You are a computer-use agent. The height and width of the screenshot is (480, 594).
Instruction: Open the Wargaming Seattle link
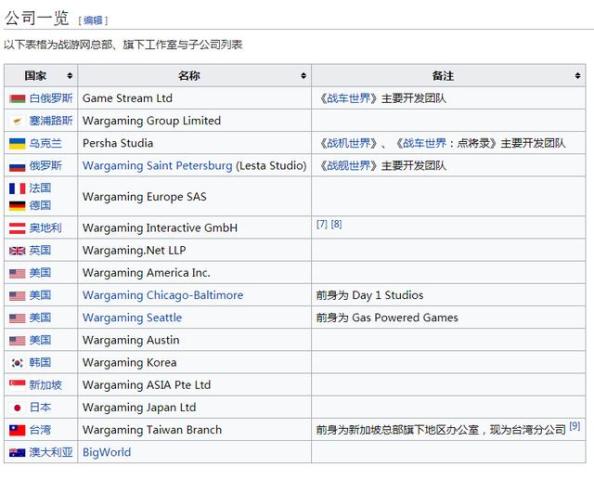point(132,318)
